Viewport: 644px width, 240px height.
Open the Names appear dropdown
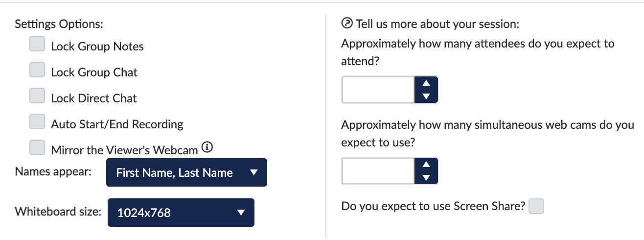[186, 172]
